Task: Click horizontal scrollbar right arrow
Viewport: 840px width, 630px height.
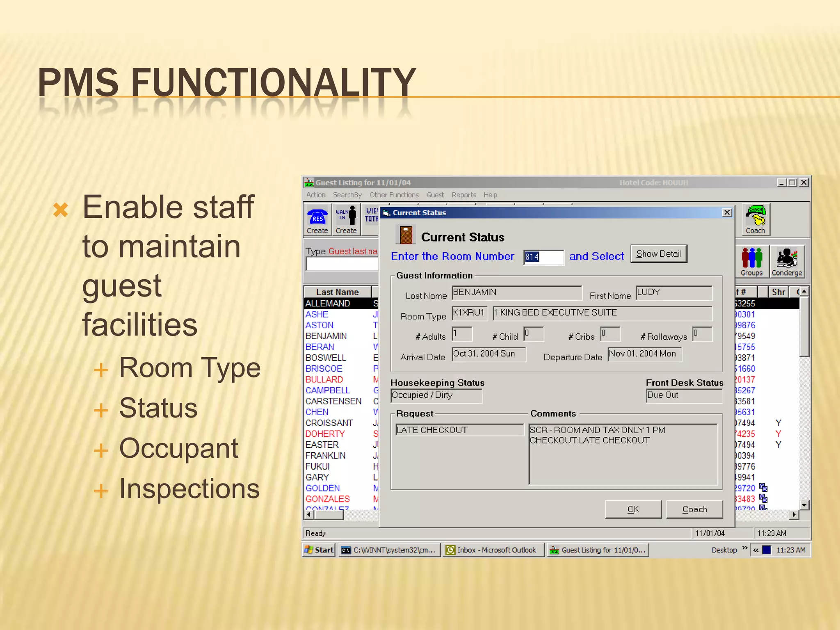Action: click(794, 515)
